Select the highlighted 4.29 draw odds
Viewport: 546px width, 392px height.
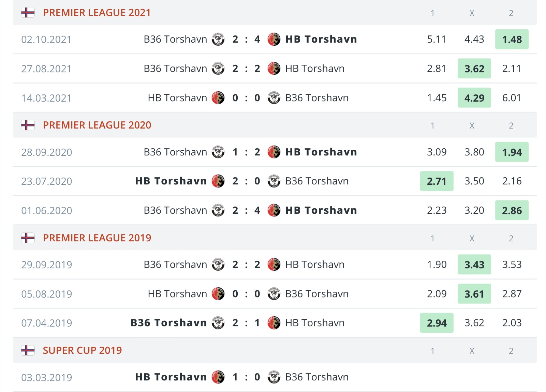pos(474,98)
